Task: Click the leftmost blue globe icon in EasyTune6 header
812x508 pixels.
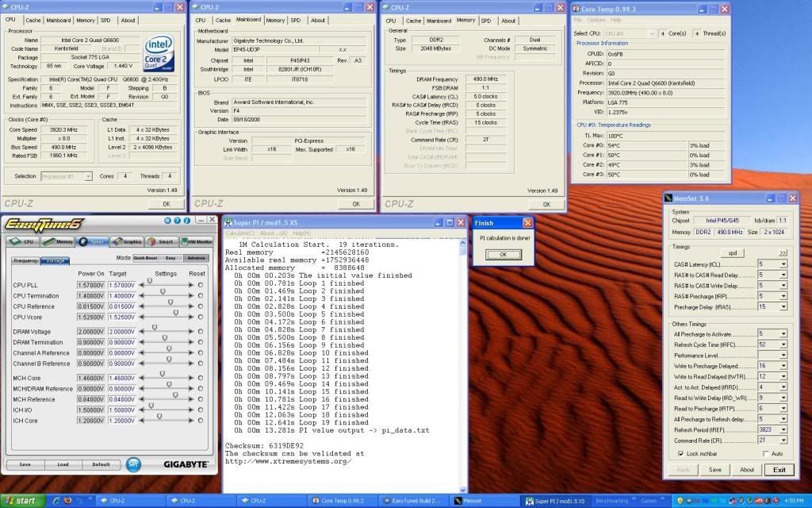Action: [167, 221]
